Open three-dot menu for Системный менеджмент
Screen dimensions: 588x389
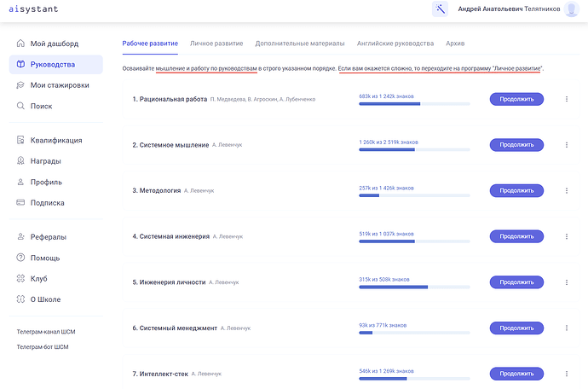(x=567, y=328)
